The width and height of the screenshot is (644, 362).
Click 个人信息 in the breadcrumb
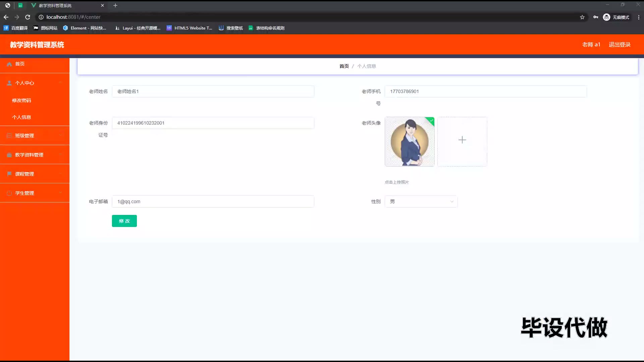point(367,66)
